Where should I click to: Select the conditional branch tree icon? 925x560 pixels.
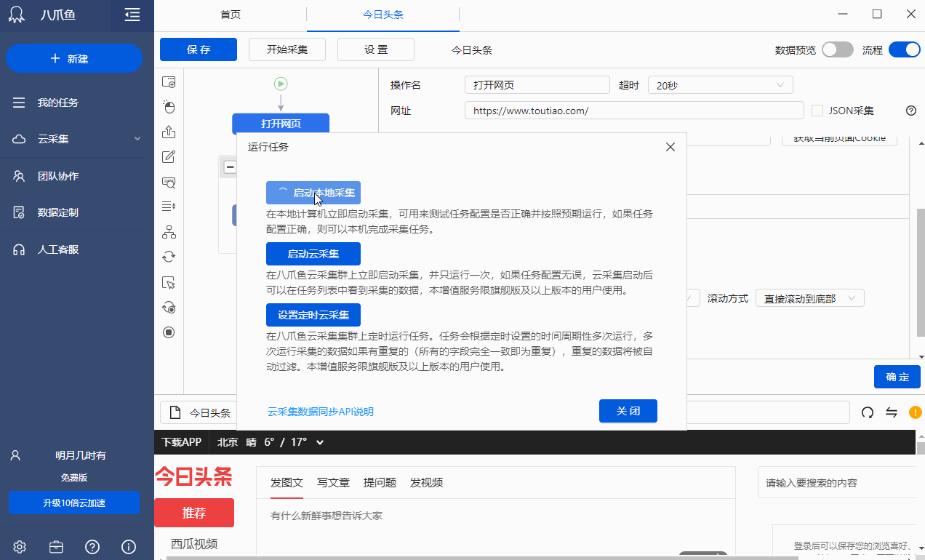click(169, 232)
